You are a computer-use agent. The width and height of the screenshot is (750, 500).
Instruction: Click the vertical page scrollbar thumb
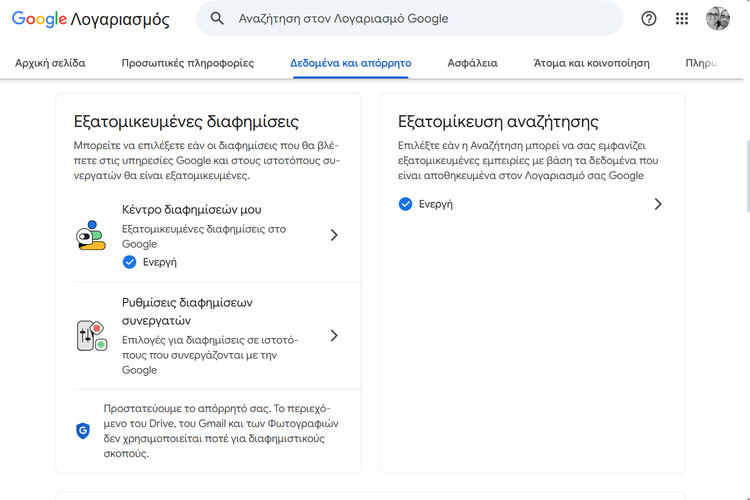click(748, 176)
